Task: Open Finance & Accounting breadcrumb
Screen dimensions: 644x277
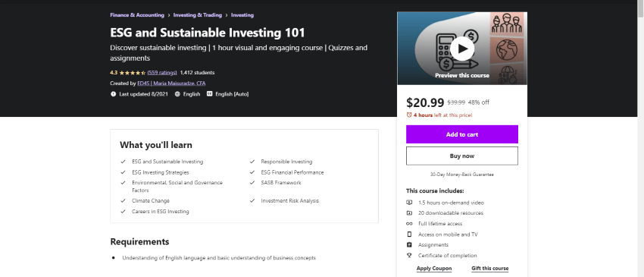Action: [x=137, y=15]
